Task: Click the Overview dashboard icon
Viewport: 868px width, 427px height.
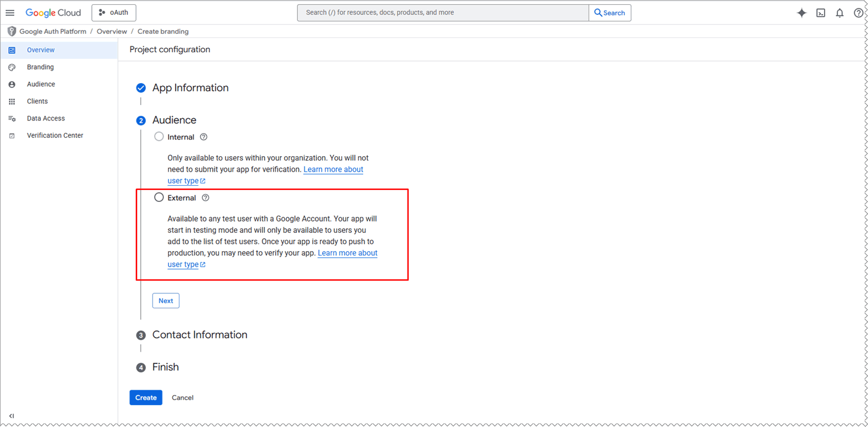Action: pyautogui.click(x=12, y=50)
